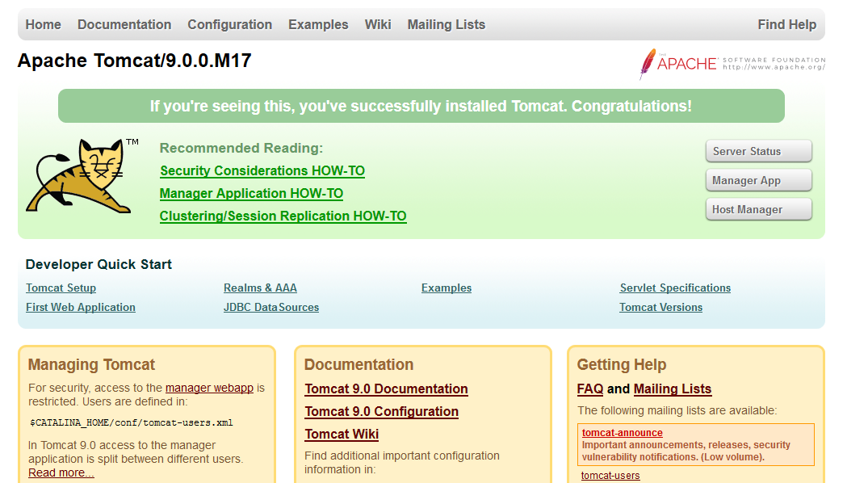Open the tomcat-users mailing list link
This screenshot has width=868, height=483.
tap(610, 475)
